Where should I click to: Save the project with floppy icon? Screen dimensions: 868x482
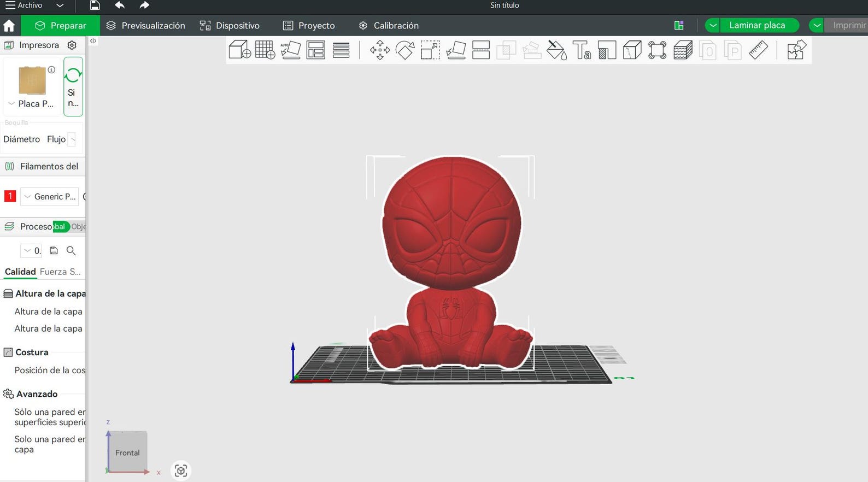tap(95, 5)
